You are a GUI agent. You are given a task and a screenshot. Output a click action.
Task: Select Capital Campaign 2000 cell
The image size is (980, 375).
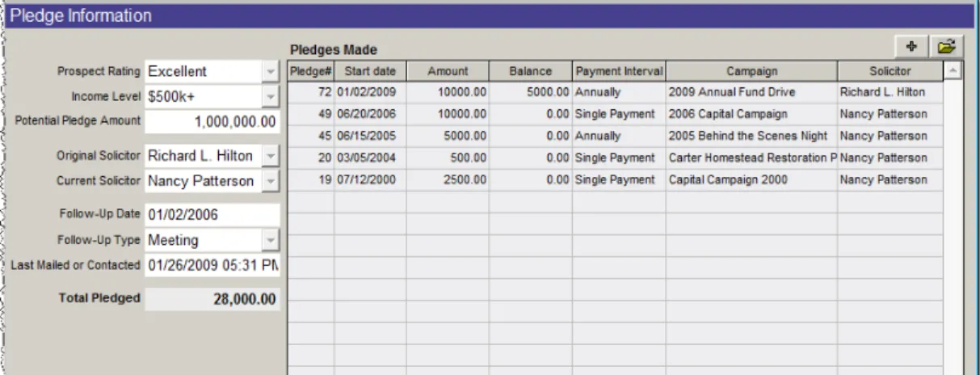(x=751, y=179)
